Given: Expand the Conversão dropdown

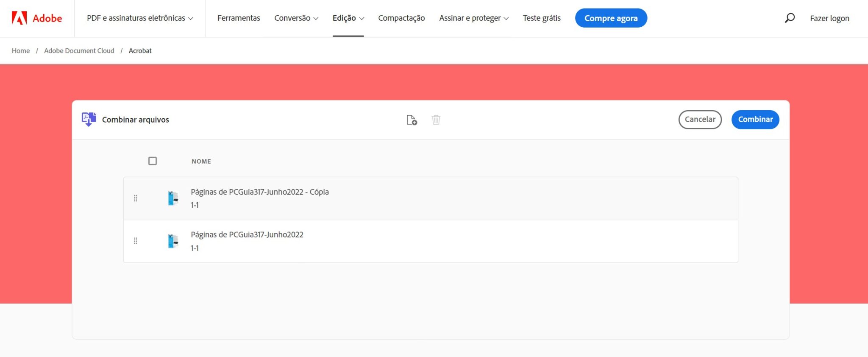Looking at the screenshot, I should (296, 18).
